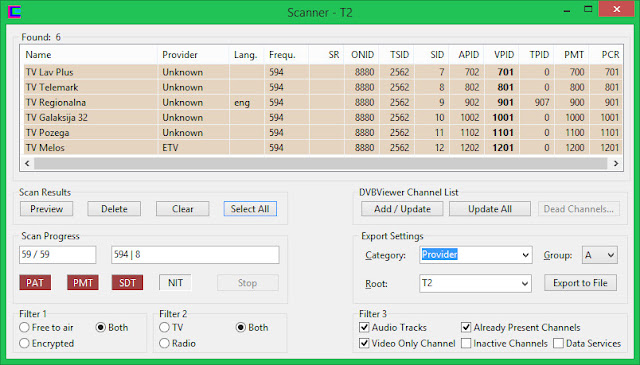
Task: Click the red PAT indicator
Action: pyautogui.click(x=35, y=283)
